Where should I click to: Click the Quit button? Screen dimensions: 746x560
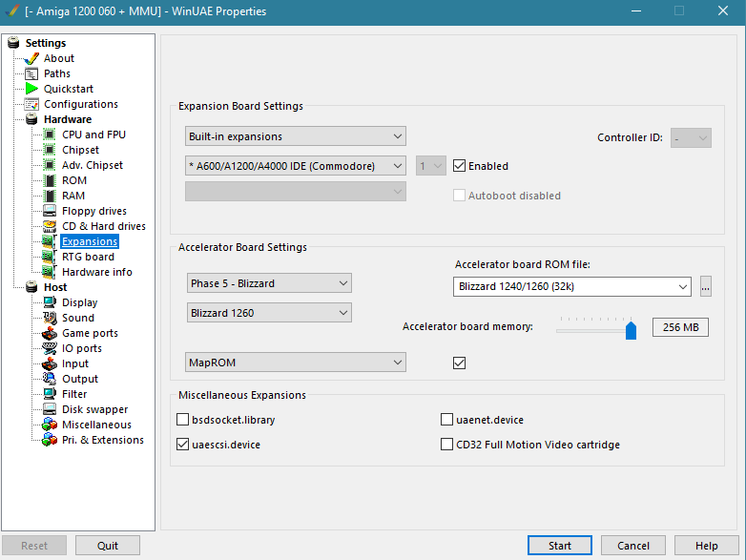(108, 546)
